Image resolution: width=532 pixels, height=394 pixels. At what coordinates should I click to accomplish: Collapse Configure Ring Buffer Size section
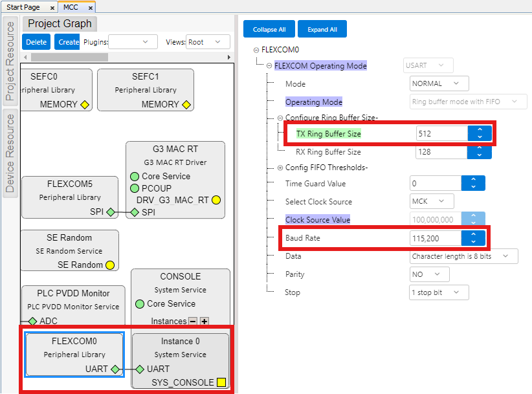point(280,118)
